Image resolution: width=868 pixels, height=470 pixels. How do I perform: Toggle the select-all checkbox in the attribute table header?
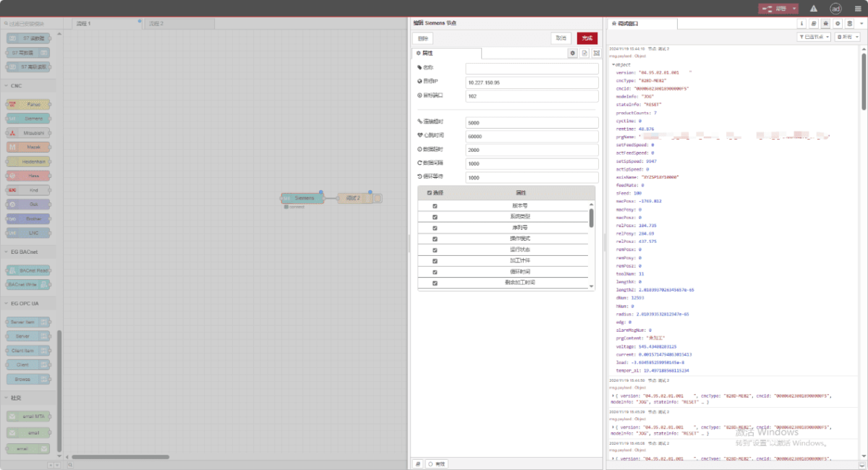coord(430,193)
